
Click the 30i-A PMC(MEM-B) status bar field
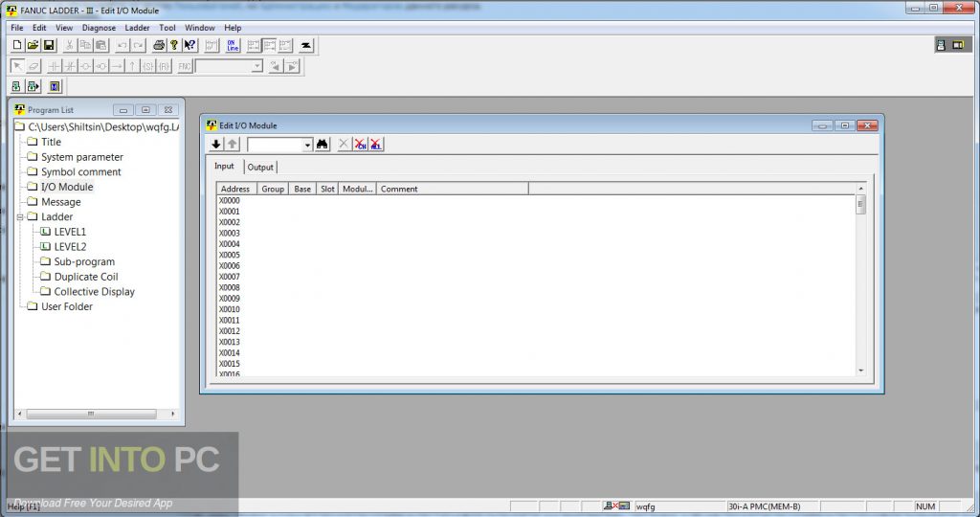click(x=772, y=506)
